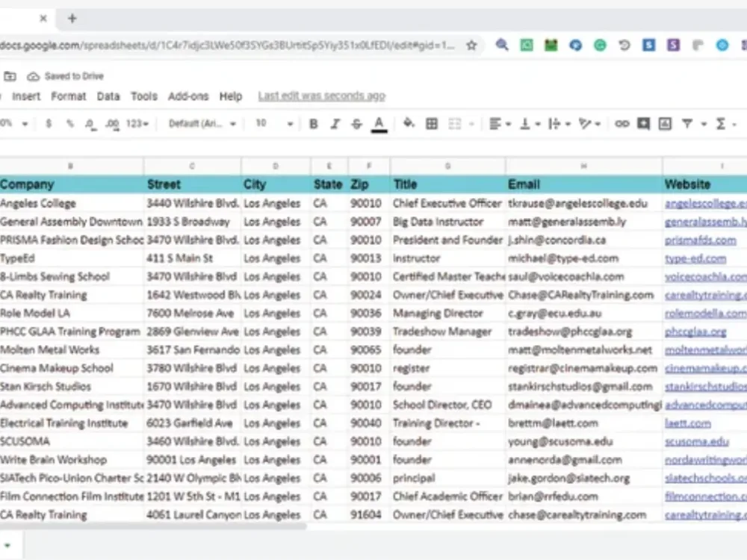Open the type-ed.com website link
Image resolution: width=747 pixels, height=560 pixels.
tap(695, 258)
